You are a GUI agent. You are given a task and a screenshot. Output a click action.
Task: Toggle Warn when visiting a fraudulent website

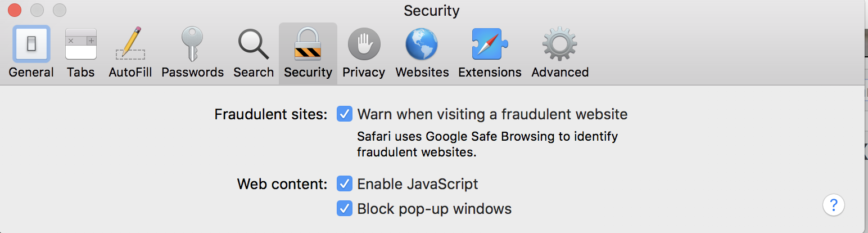[345, 114]
